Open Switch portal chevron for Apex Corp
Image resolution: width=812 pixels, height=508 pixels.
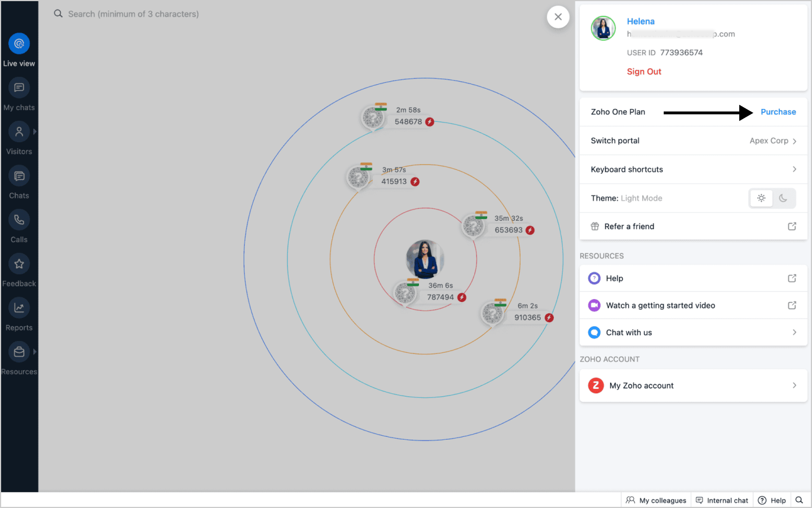[795, 141]
